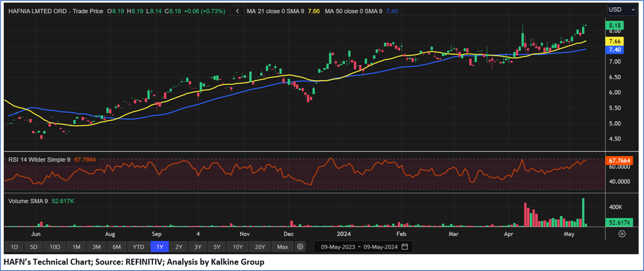Show the Max time range
The width and height of the screenshot is (644, 271).
pos(282,247)
